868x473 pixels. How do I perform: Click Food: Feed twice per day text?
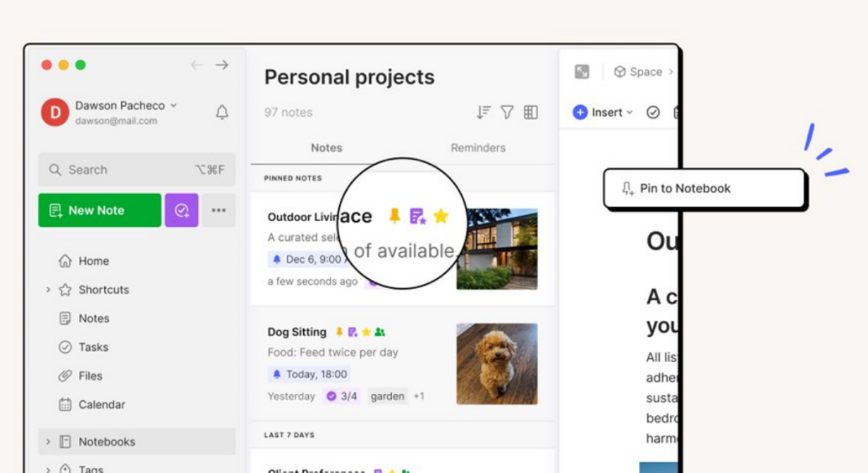coord(333,352)
